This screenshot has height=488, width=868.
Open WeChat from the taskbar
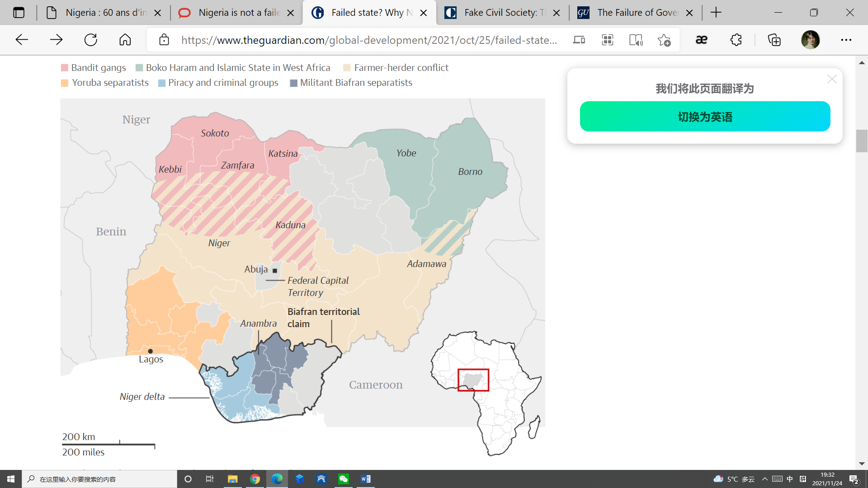344,479
